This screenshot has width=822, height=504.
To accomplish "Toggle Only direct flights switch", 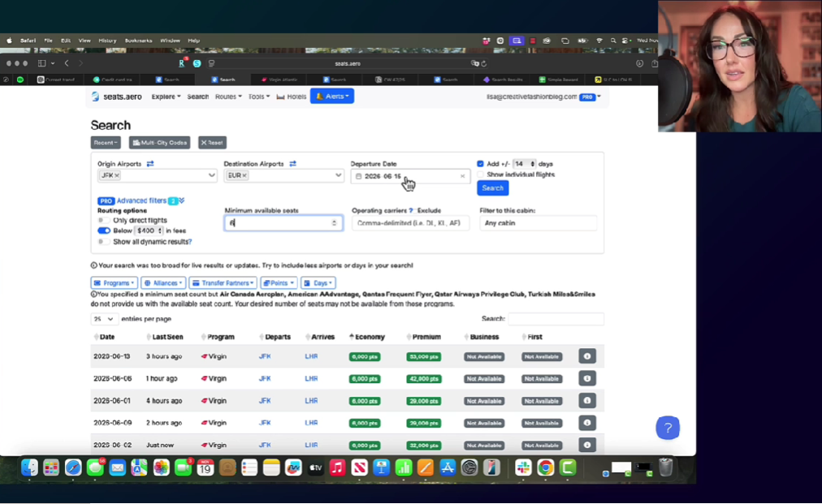I will [104, 221].
